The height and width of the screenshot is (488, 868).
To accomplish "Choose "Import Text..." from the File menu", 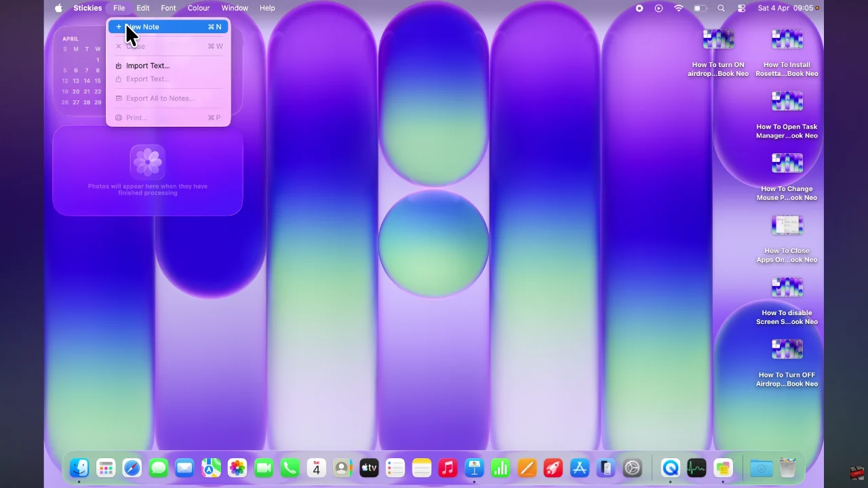I will [x=148, y=66].
